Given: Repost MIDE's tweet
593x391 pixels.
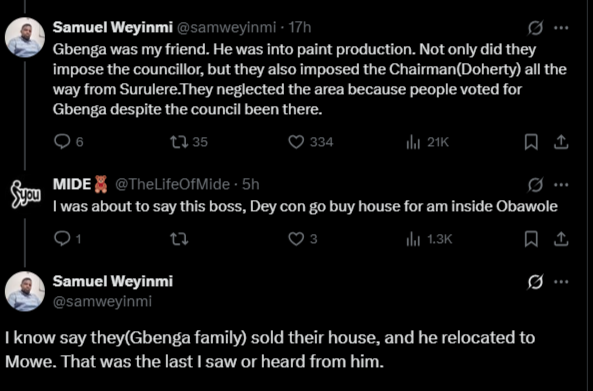Looking at the screenshot, I should pyautogui.click(x=179, y=239).
